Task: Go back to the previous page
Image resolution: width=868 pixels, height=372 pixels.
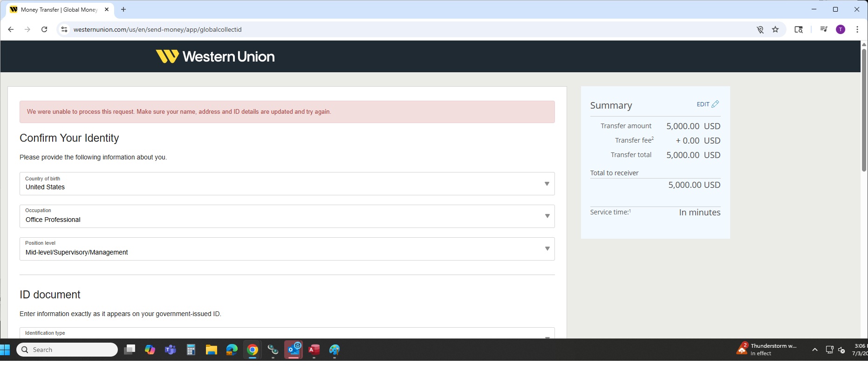Action: point(11,29)
